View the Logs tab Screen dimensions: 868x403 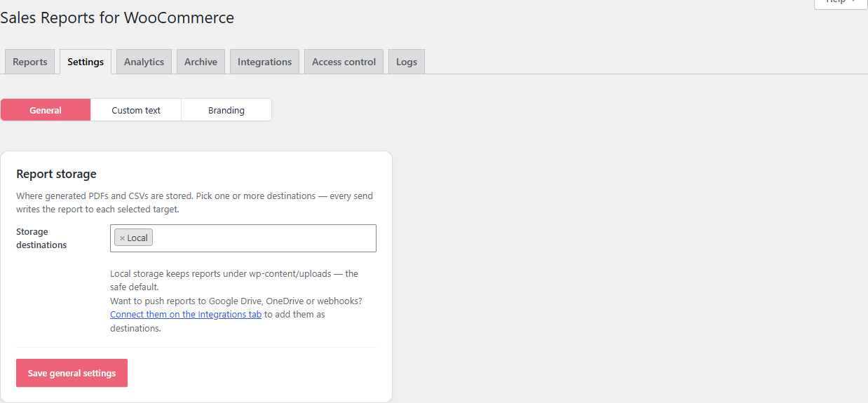[407, 62]
